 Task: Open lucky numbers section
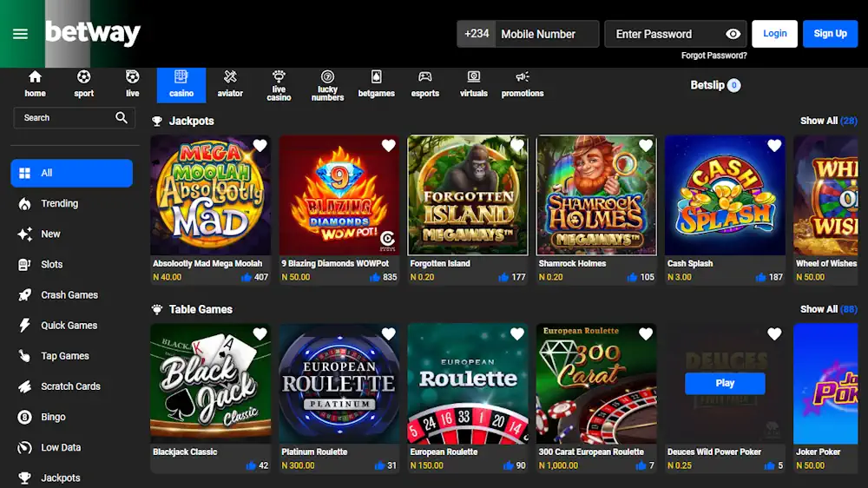tap(327, 85)
